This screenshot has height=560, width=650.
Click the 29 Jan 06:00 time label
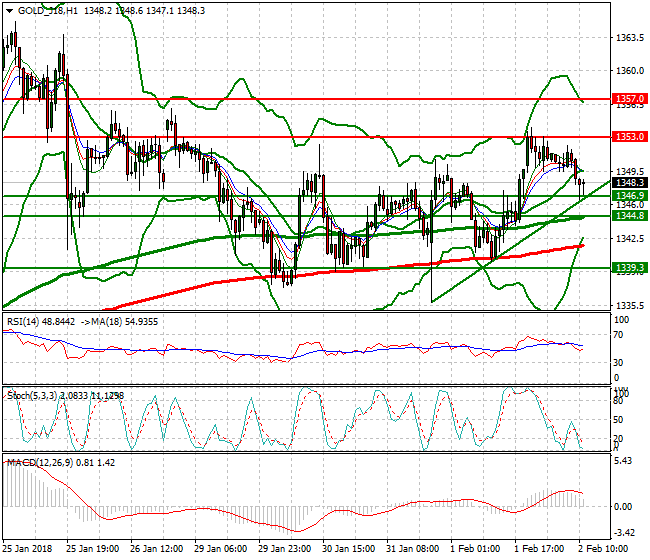221,549
